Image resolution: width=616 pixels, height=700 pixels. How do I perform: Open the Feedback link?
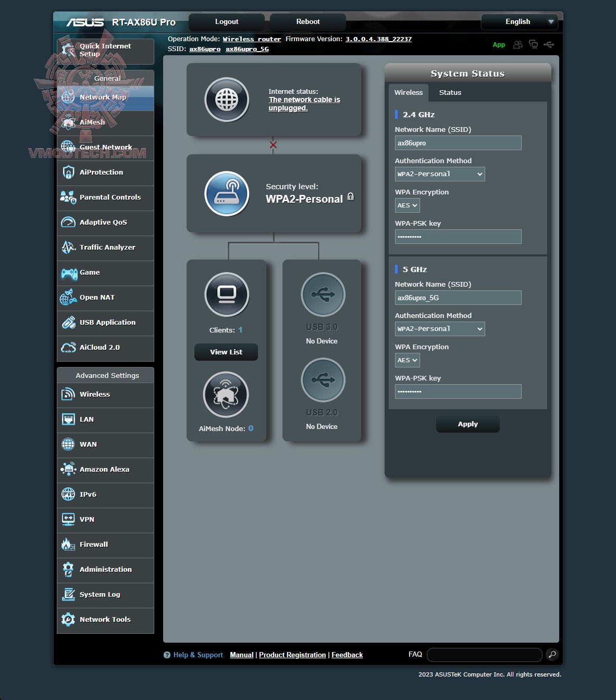click(347, 655)
